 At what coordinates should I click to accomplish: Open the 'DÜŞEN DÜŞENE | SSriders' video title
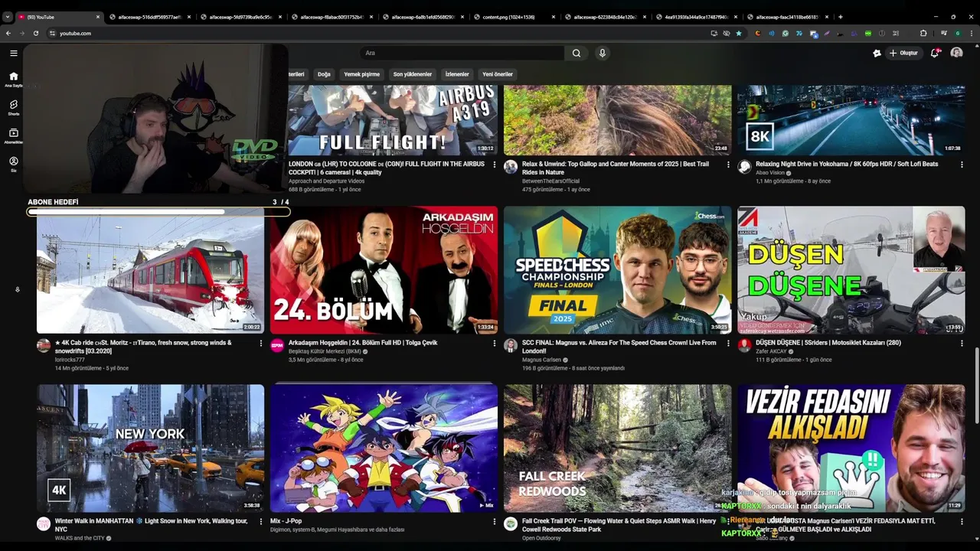click(x=828, y=343)
